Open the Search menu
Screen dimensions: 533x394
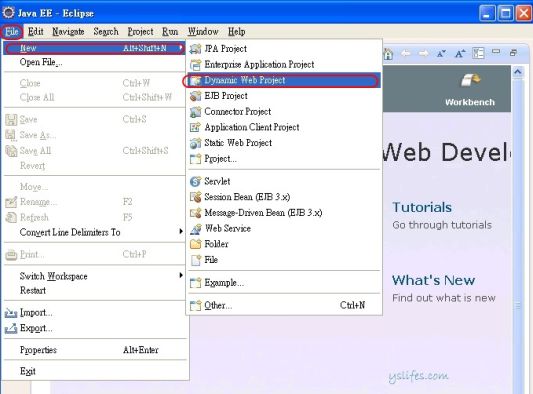point(106,32)
